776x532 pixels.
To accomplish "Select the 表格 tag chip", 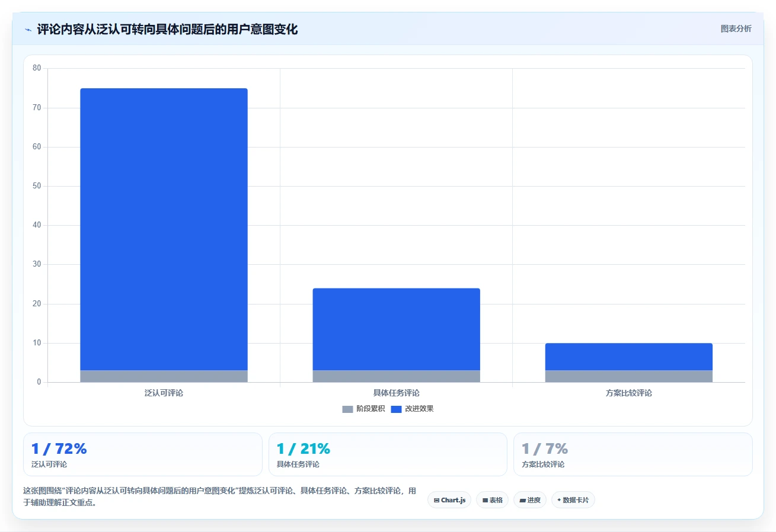I will point(492,500).
